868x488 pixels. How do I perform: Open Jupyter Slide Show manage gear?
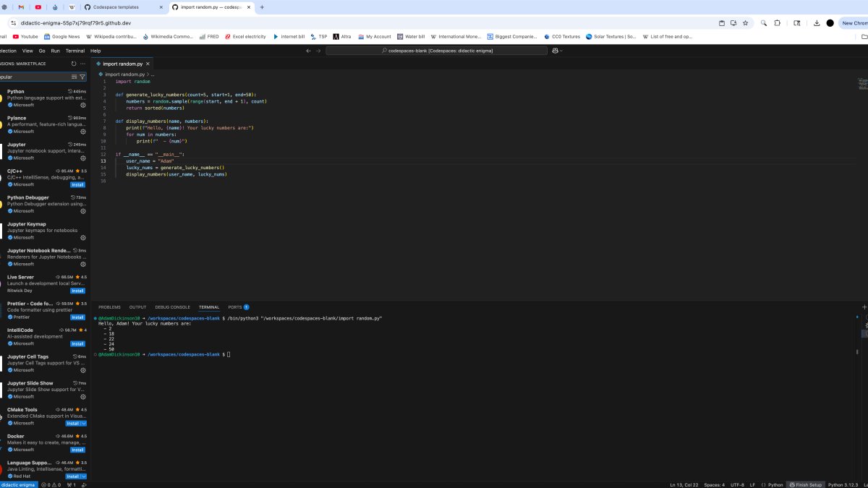click(x=83, y=396)
